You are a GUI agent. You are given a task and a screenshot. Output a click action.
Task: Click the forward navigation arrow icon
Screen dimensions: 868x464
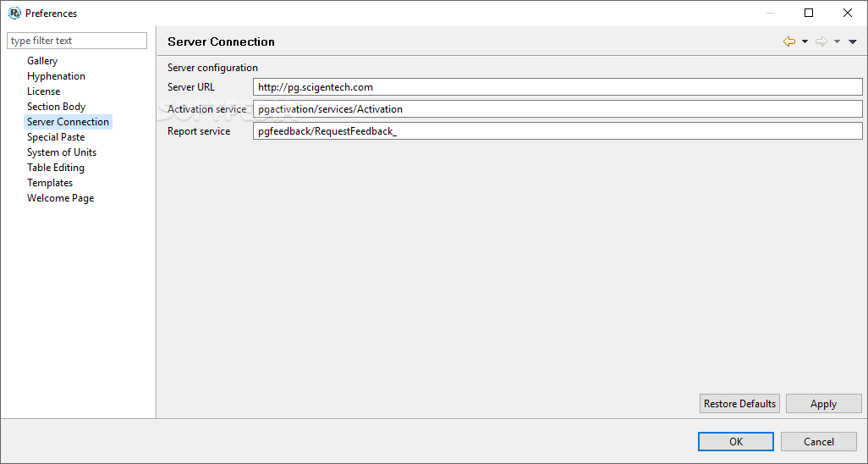tap(821, 41)
